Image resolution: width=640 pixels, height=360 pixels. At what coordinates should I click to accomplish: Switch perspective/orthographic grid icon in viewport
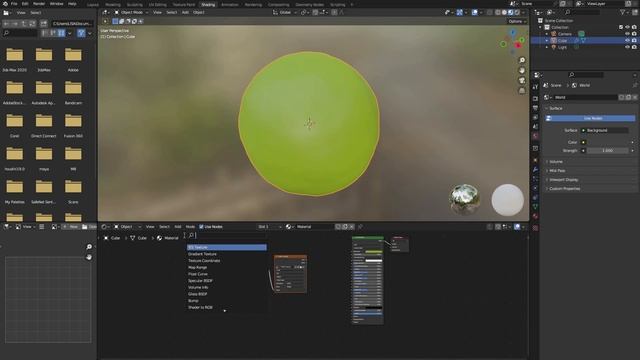click(x=522, y=91)
